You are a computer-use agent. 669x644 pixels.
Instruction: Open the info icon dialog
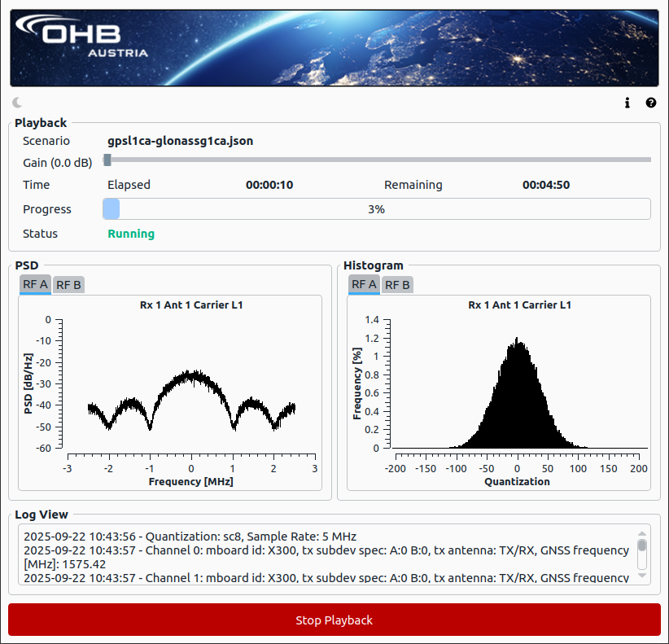pyautogui.click(x=627, y=103)
